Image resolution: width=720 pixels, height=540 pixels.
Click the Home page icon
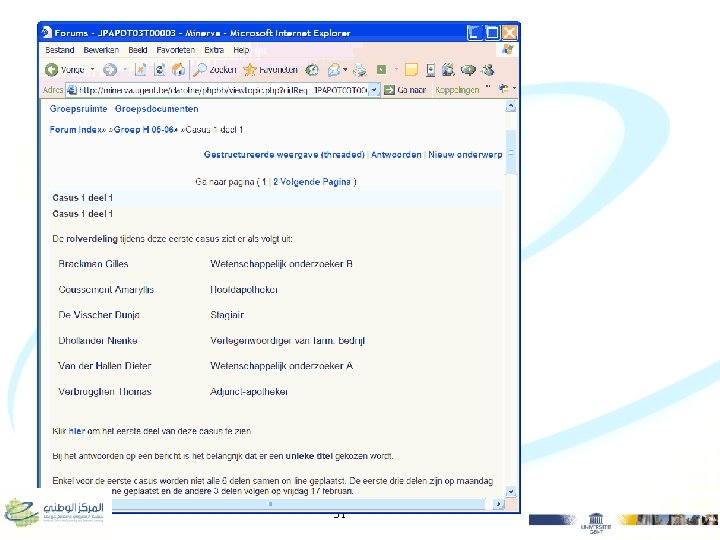click(178, 70)
